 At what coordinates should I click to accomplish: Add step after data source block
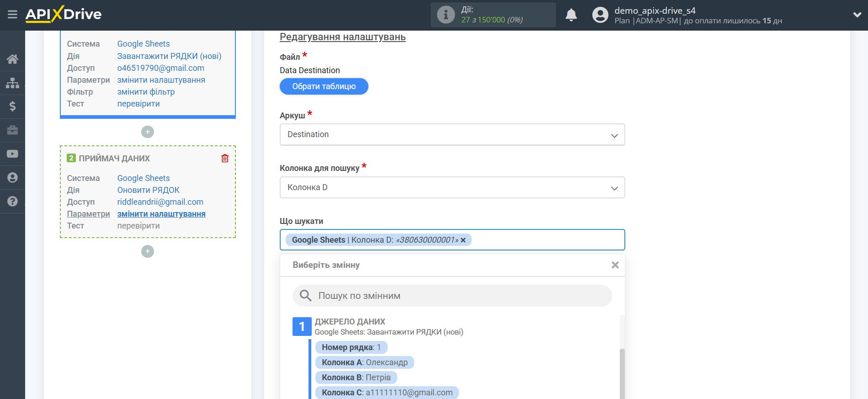[148, 132]
